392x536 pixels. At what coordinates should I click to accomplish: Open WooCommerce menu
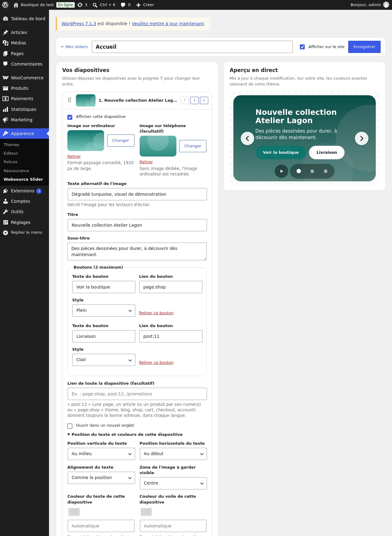tap(24, 78)
